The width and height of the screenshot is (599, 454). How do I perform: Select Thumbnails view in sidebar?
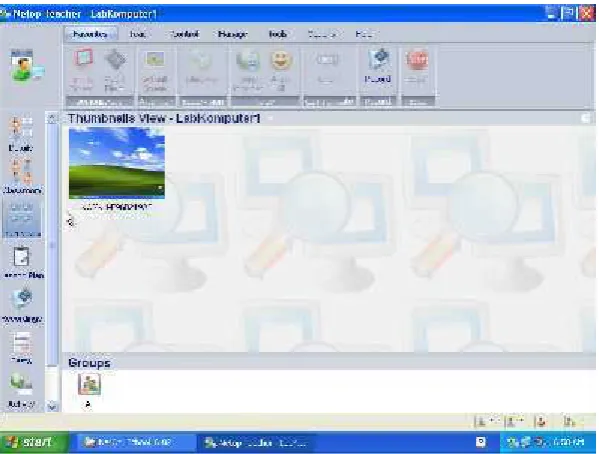point(21,219)
